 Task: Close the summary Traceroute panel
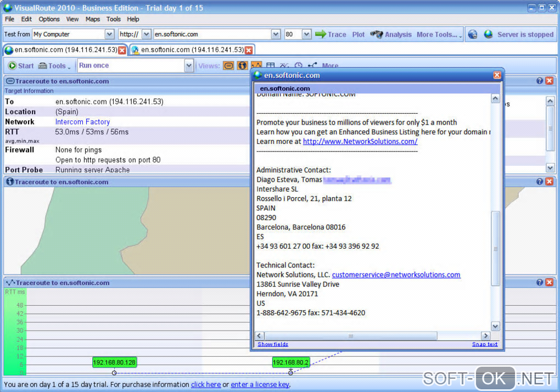549,81
